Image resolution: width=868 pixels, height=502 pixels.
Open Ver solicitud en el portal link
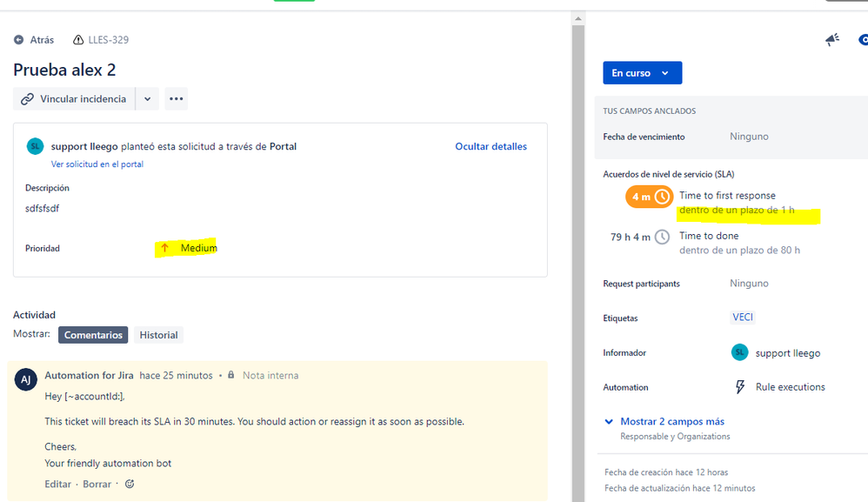tap(97, 164)
